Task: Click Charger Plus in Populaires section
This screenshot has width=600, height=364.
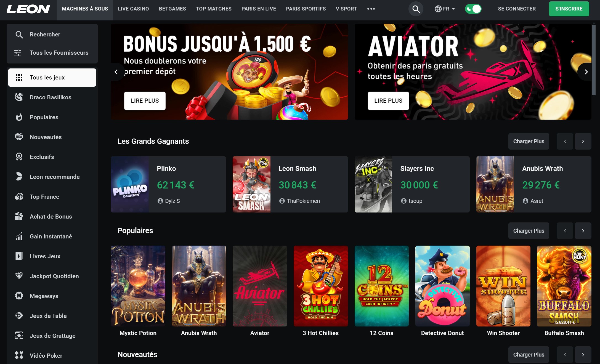Action: (529, 231)
